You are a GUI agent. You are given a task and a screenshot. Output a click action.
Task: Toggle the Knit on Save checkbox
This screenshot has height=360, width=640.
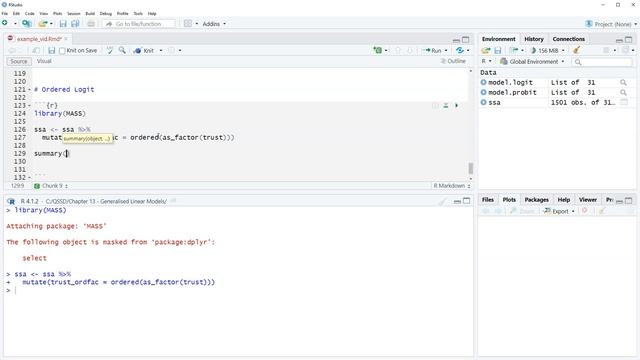(62, 51)
